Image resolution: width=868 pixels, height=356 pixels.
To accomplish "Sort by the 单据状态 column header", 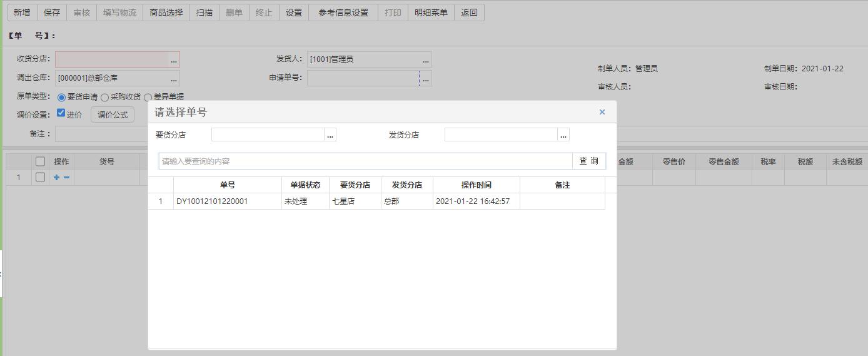I will (x=305, y=185).
